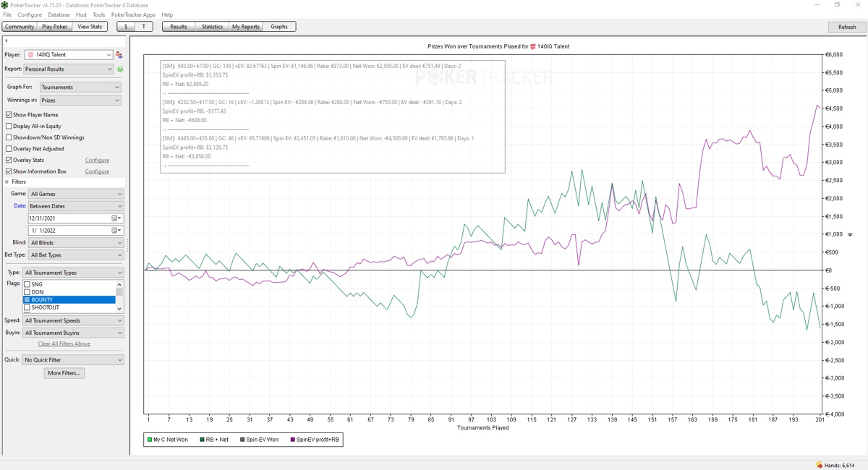Click the $ cash game mode button
The image size is (868, 470).
126,27
